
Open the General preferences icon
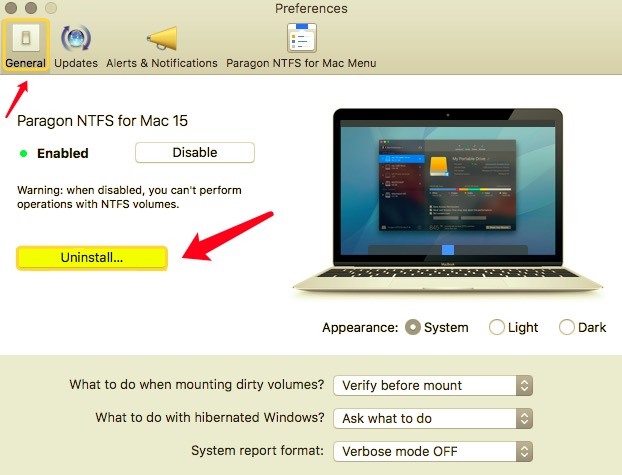click(x=26, y=38)
